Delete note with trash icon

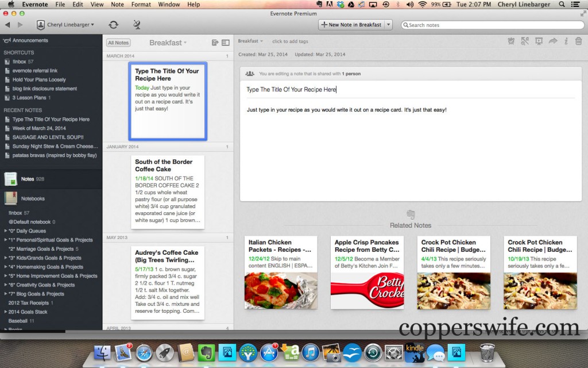point(579,41)
